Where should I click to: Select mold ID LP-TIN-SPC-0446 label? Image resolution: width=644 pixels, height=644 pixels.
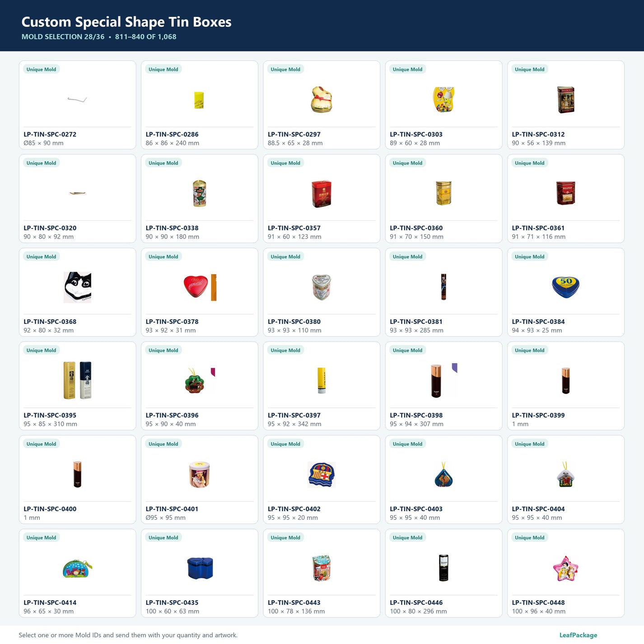tap(416, 602)
